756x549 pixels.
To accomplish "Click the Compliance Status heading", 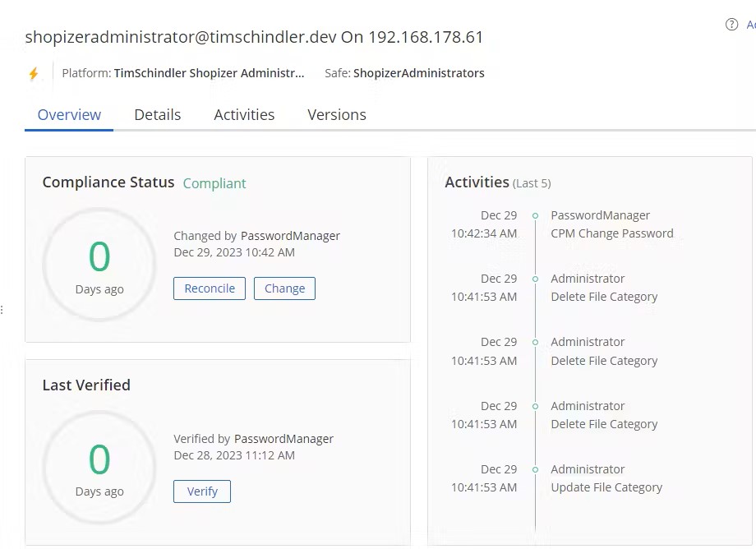I will pos(108,182).
